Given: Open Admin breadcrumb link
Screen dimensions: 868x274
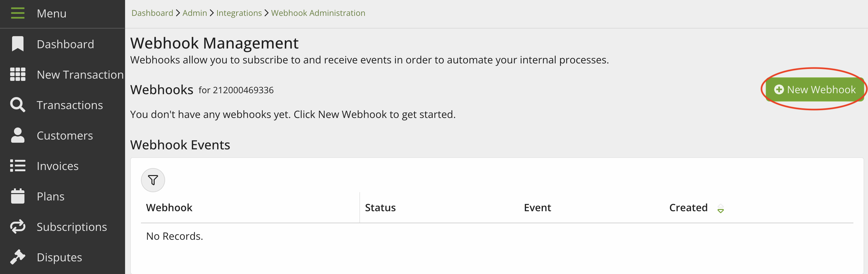Looking at the screenshot, I should 194,13.
